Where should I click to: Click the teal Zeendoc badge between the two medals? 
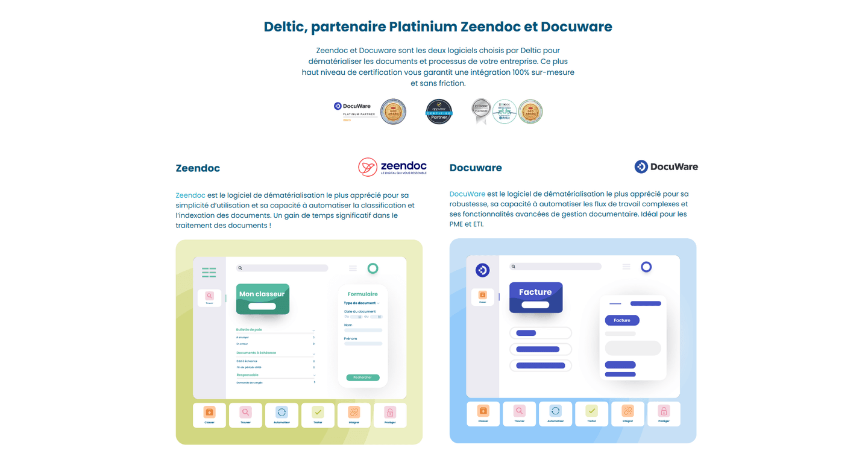[505, 112]
